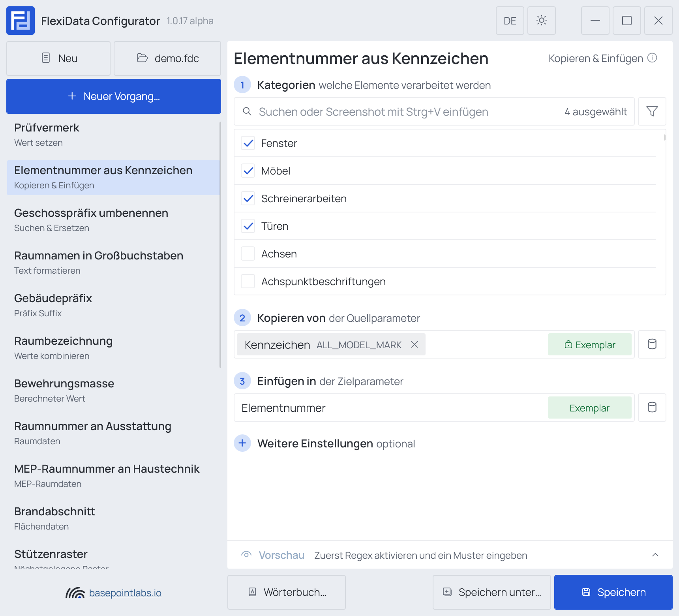
Task: Open Raumnamen in Großbuchstaben operation
Action: [113, 263]
